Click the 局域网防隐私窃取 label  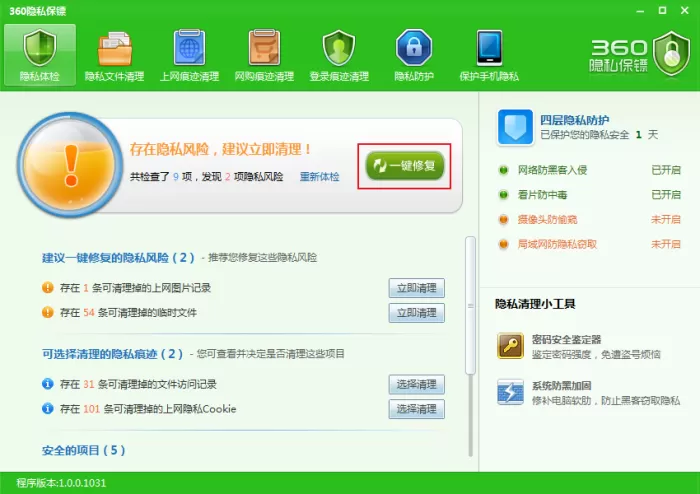[x=557, y=244]
